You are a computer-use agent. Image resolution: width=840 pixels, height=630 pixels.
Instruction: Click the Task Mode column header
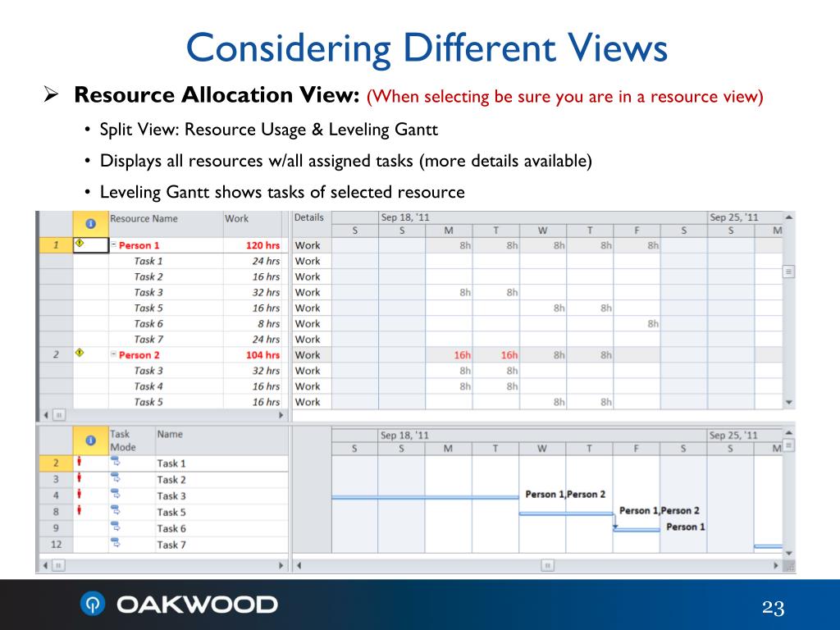tap(132, 441)
